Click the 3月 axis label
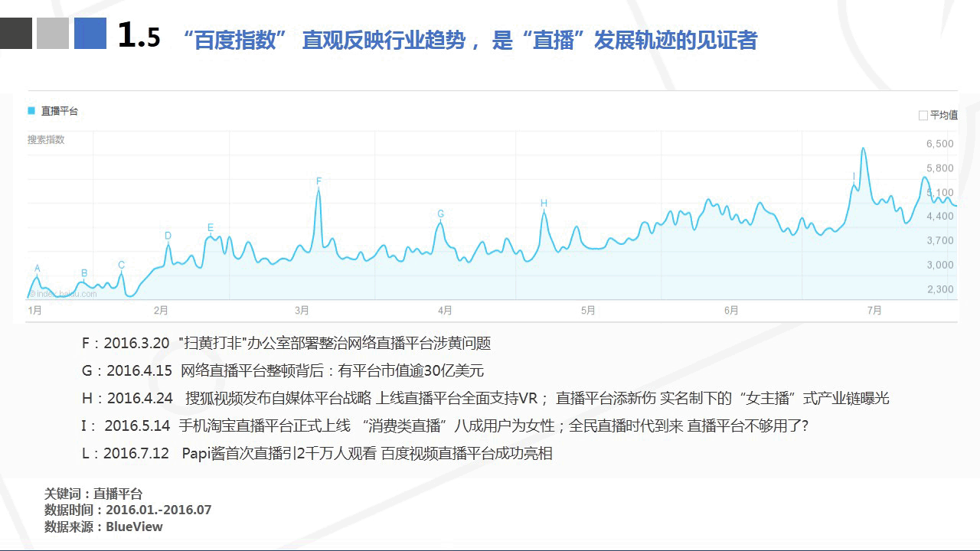 [x=302, y=311]
